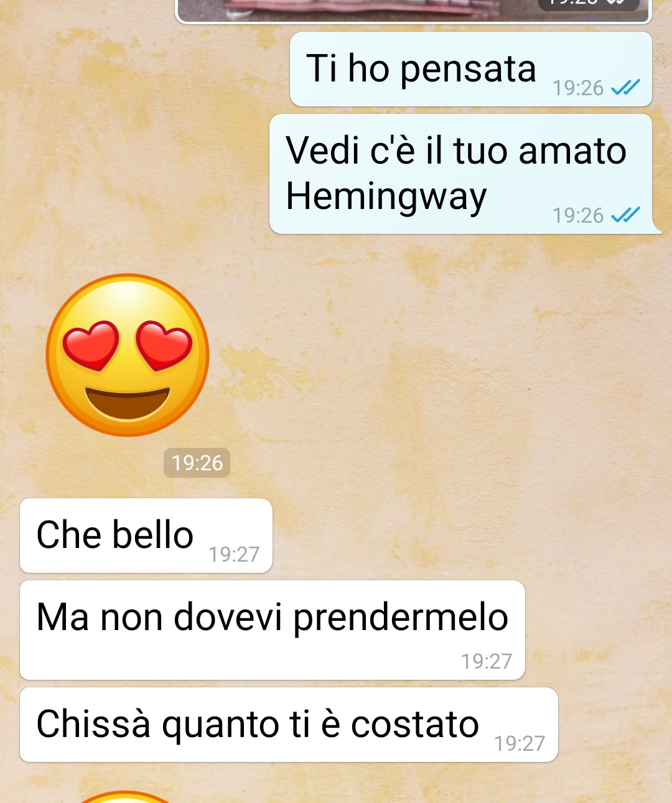This screenshot has height=803, width=672.
Task: Select 'Ma non dovevi prendermelo' message
Action: pos(273,630)
